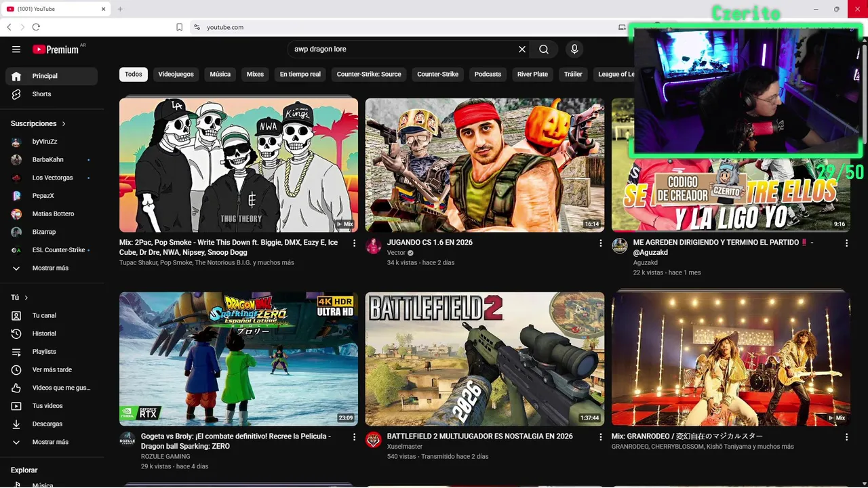Image resolution: width=868 pixels, height=488 pixels.
Task: Click the magnifier search button
Action: [544, 49]
